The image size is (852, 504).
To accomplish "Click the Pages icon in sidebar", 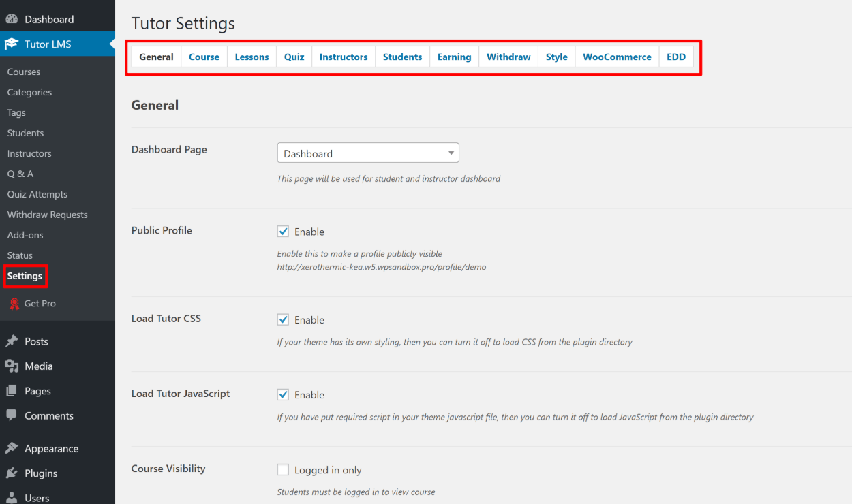I will tap(12, 391).
